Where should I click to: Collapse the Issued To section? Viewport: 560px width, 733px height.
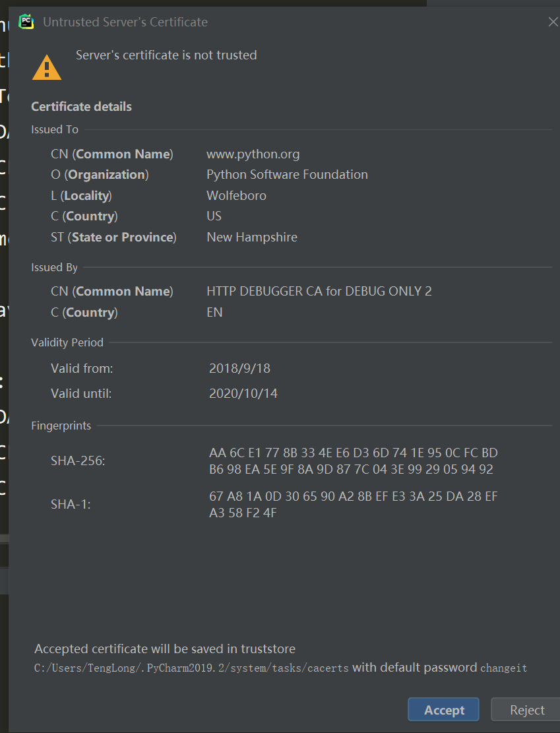pyautogui.click(x=54, y=129)
